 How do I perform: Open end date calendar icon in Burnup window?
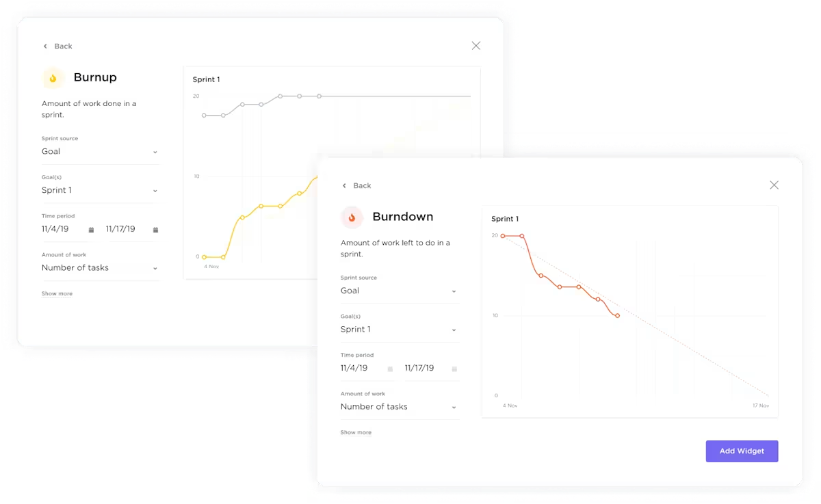coord(155,230)
